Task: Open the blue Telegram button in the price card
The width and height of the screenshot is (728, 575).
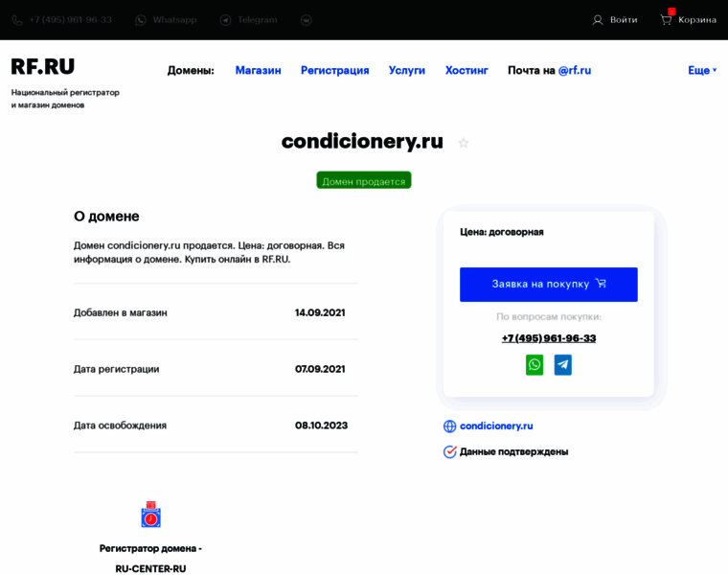Action: 562,364
